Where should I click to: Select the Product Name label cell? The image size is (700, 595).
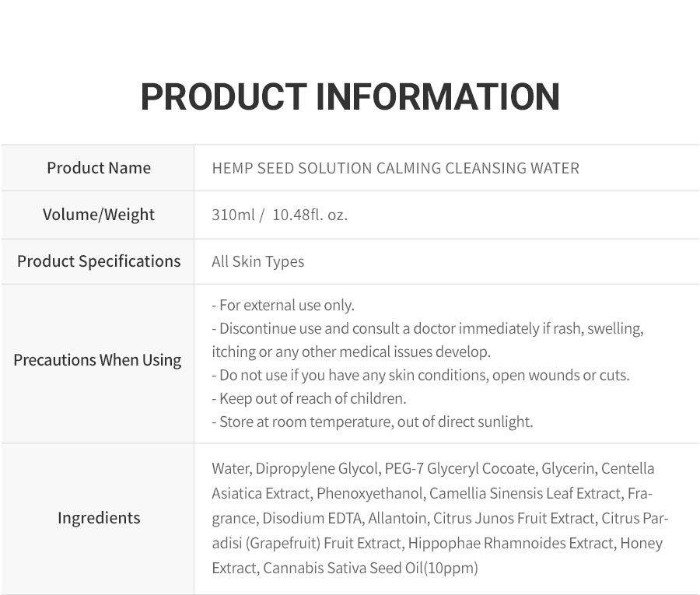point(98,168)
